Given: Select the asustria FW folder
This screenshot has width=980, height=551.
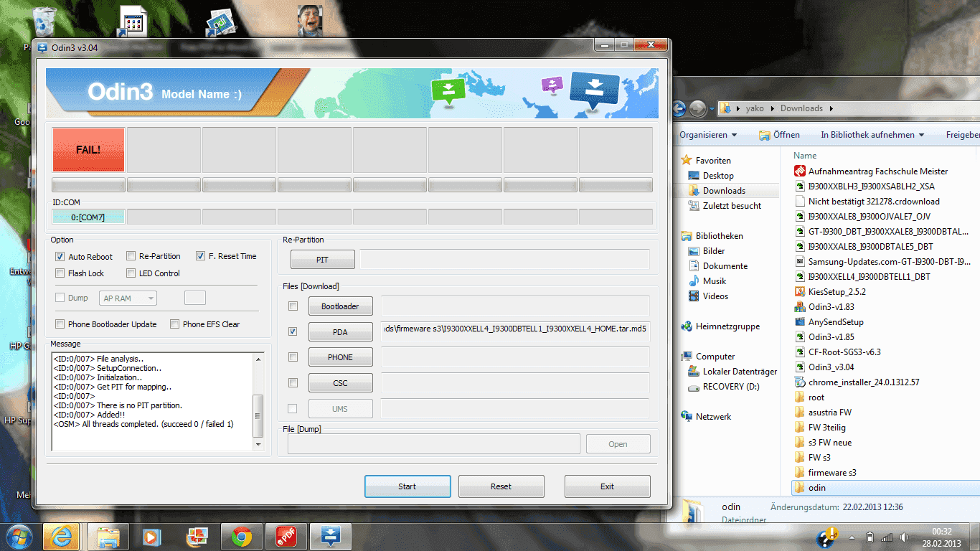Looking at the screenshot, I should [x=823, y=413].
